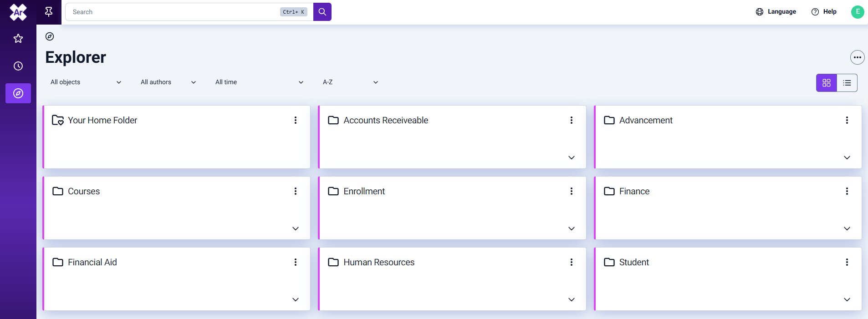Viewport: 868px width, 319px height.
Task: Click Your Home Folder heart-folder icon
Action: tap(58, 120)
